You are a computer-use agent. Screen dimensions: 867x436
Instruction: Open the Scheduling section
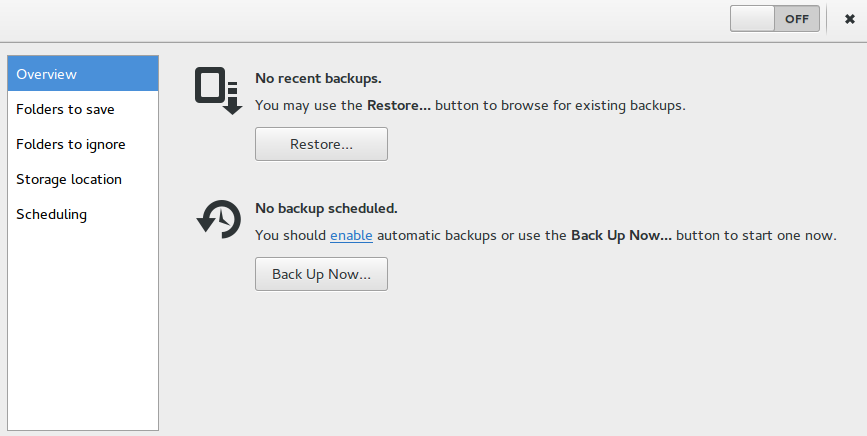tap(83, 214)
